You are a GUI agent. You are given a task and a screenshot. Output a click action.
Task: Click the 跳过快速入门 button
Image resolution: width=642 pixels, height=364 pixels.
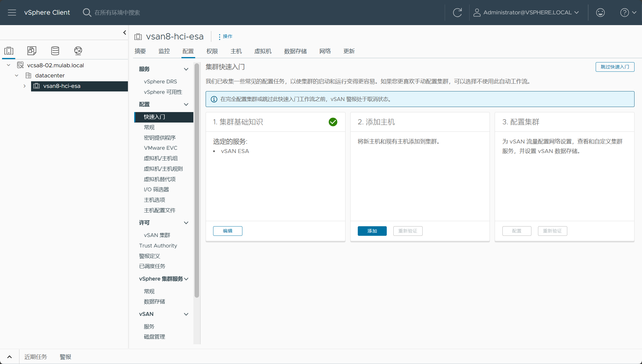pyautogui.click(x=615, y=67)
